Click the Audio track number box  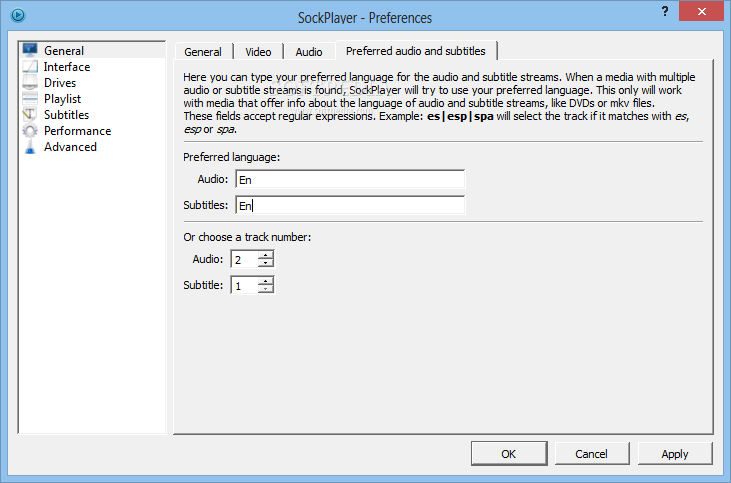pyautogui.click(x=245, y=259)
